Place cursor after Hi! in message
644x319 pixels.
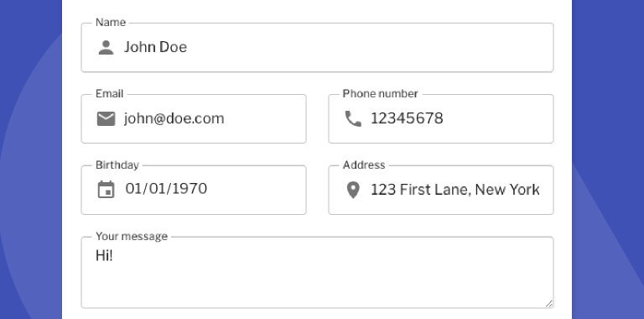coord(113,256)
